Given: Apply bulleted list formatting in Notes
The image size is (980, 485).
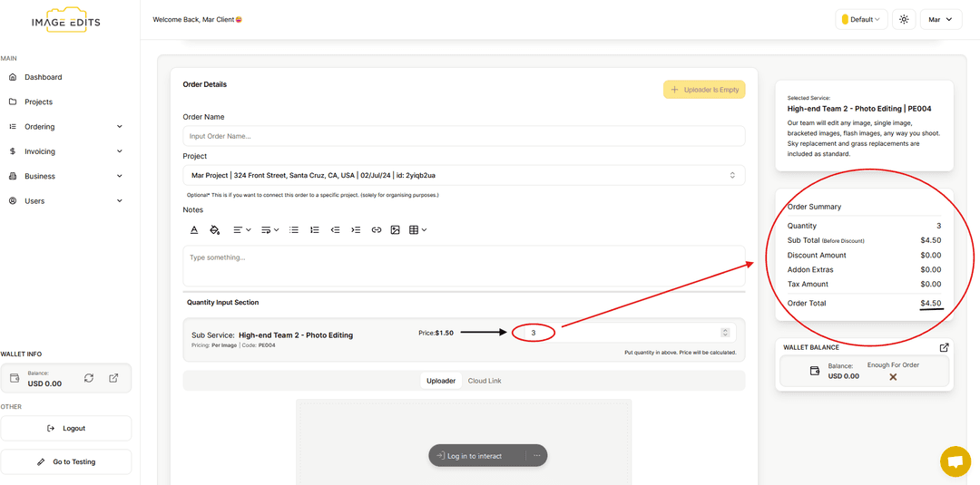Looking at the screenshot, I should [294, 230].
